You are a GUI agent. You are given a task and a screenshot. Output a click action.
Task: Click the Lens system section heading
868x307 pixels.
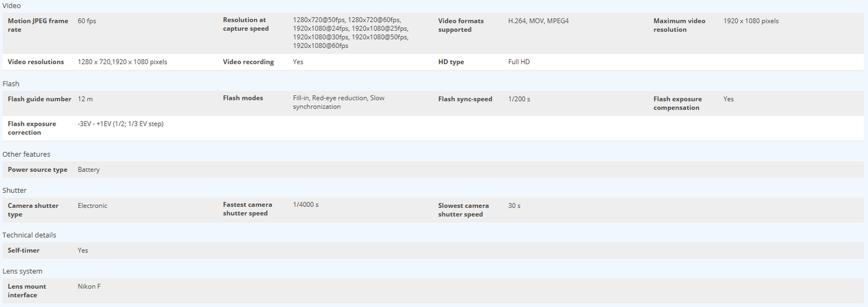pos(22,271)
